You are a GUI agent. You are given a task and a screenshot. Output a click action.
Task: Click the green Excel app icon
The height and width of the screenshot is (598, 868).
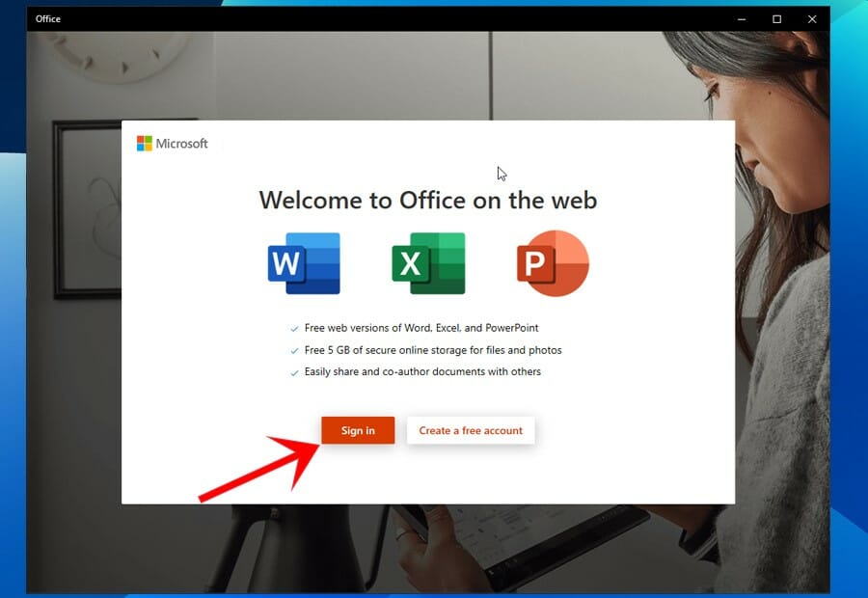click(428, 263)
